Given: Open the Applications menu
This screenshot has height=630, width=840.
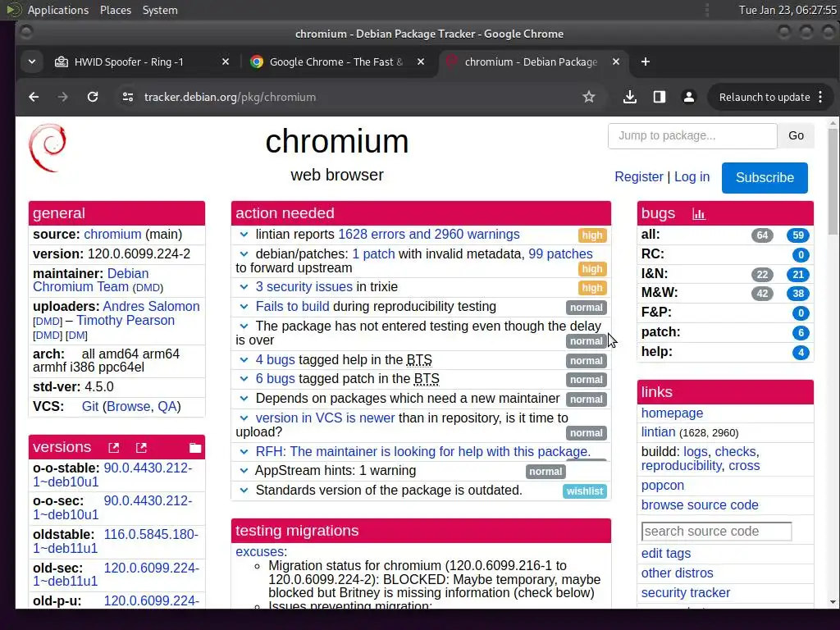Looking at the screenshot, I should point(58,10).
